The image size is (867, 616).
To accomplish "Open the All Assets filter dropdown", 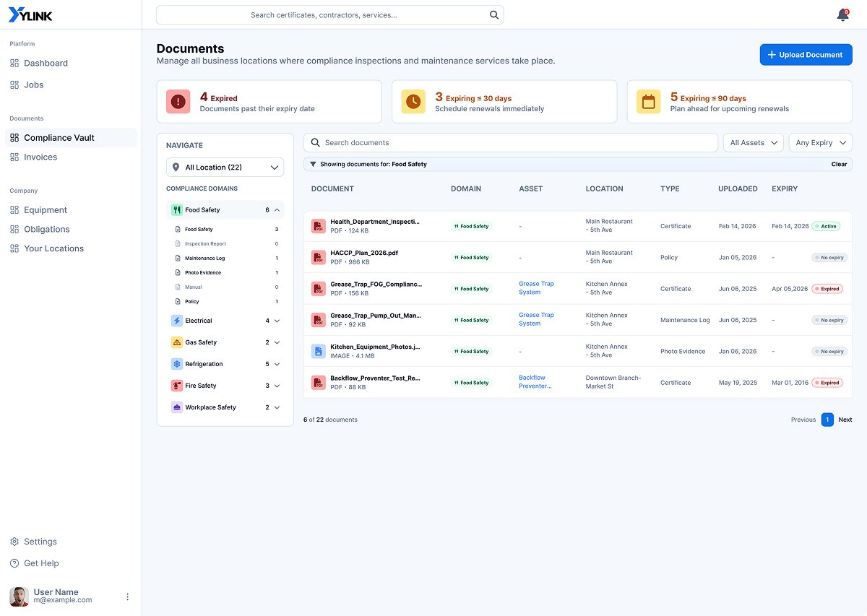I will pyautogui.click(x=754, y=143).
